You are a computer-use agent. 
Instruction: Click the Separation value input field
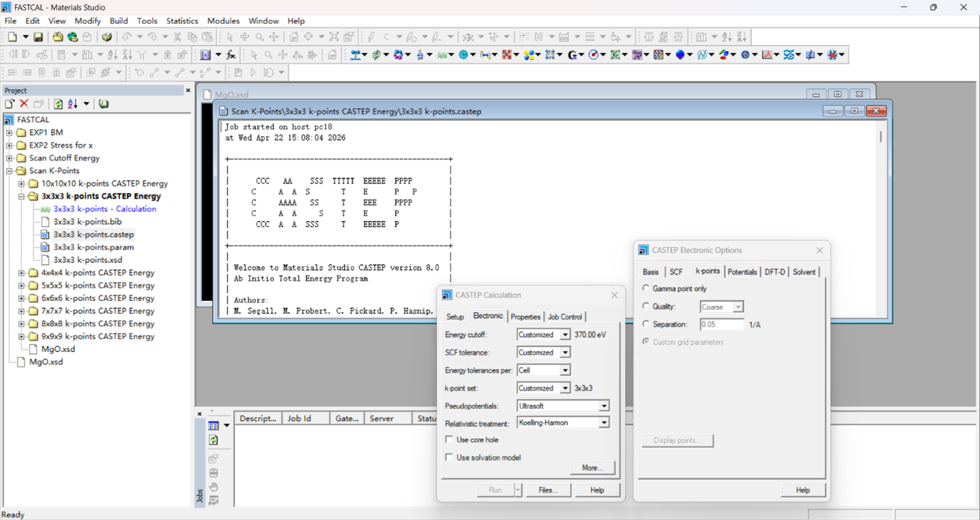coord(721,324)
